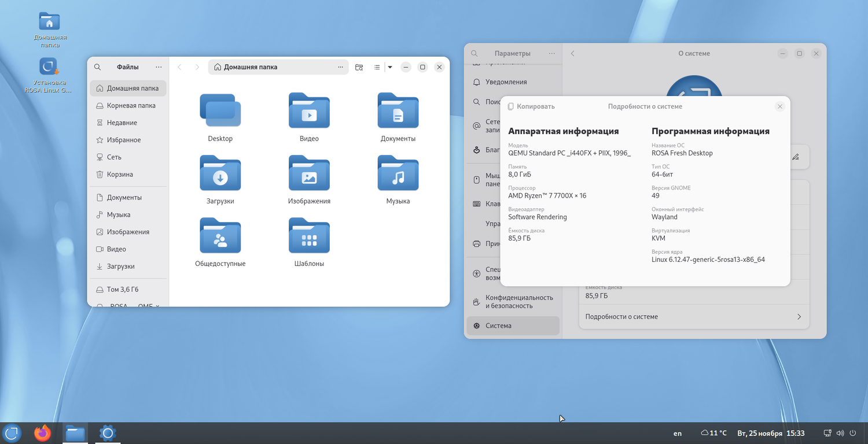Open the view options dropdown arrow in Files
The height and width of the screenshot is (444, 868).
(x=390, y=67)
